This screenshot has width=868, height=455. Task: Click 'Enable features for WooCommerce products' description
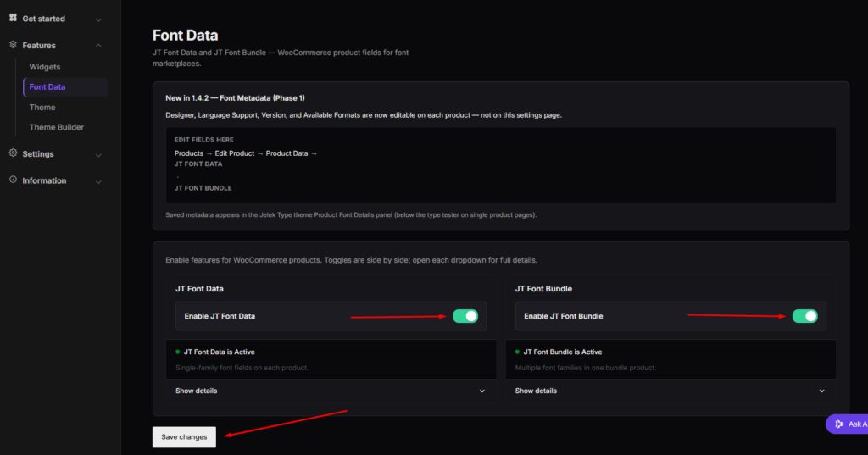[x=352, y=260]
